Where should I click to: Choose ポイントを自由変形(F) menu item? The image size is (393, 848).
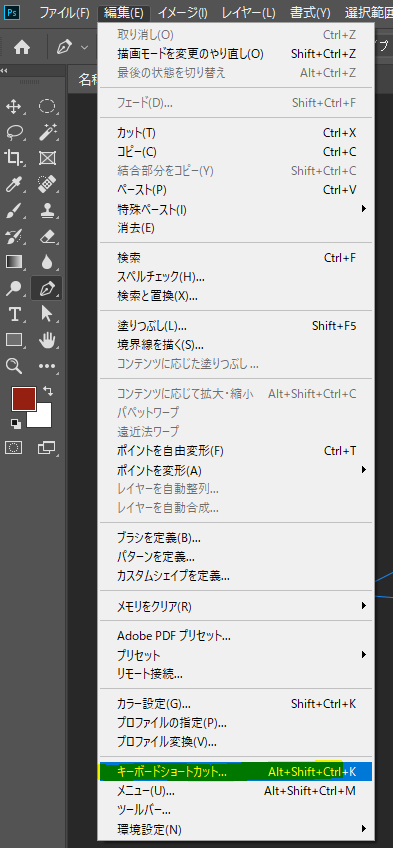click(x=235, y=450)
